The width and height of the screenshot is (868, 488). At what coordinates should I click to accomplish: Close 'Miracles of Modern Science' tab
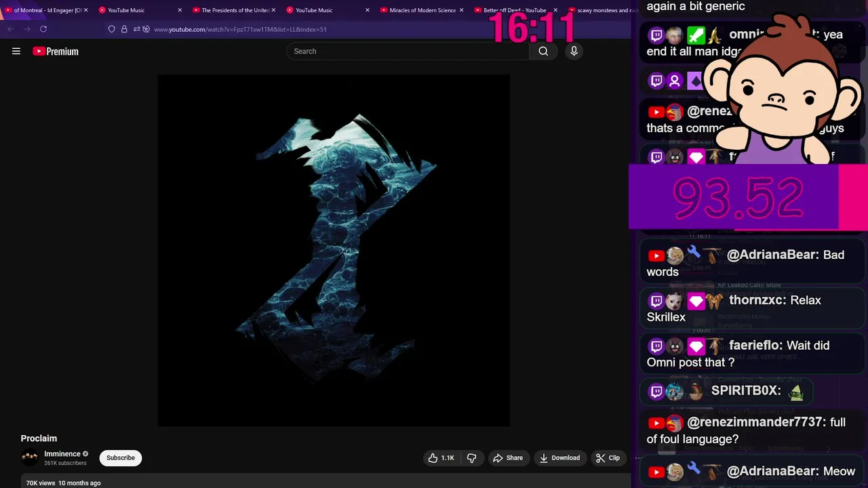point(462,10)
